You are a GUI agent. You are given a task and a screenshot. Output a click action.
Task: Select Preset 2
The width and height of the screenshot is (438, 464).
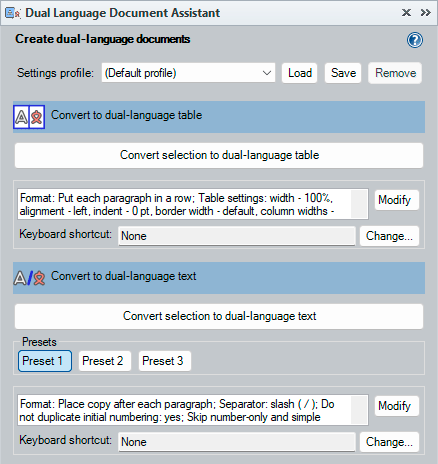tap(105, 361)
